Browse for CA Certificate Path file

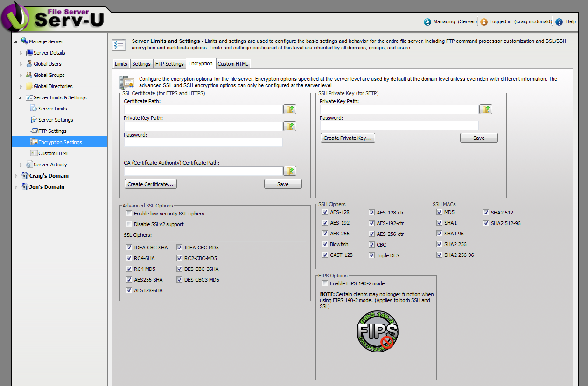[290, 171]
